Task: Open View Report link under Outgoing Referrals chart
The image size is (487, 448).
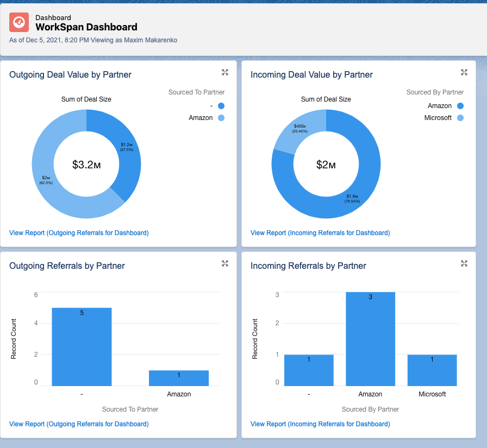Action: (x=79, y=424)
